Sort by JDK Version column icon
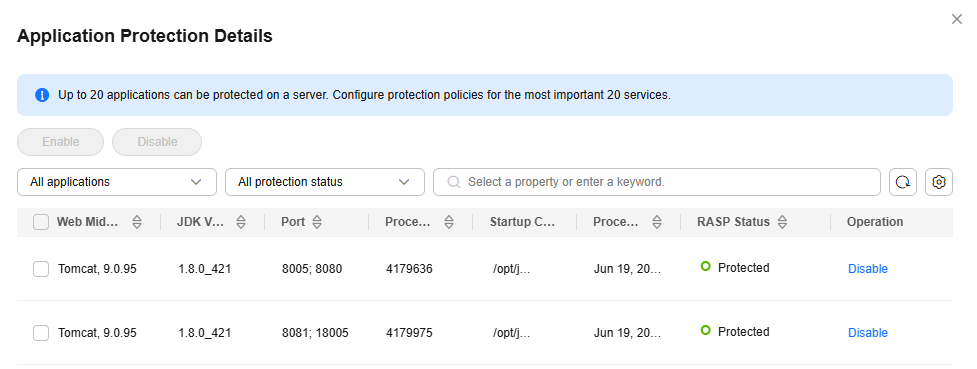 pyautogui.click(x=241, y=222)
